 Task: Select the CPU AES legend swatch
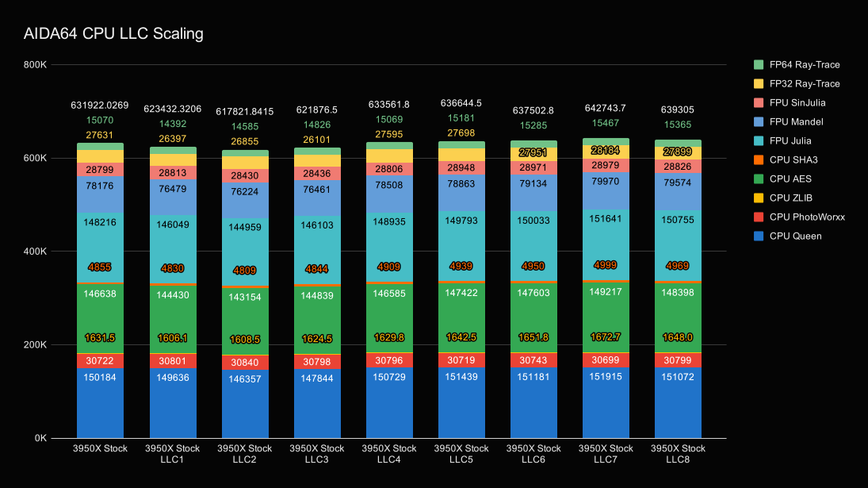[x=759, y=179]
